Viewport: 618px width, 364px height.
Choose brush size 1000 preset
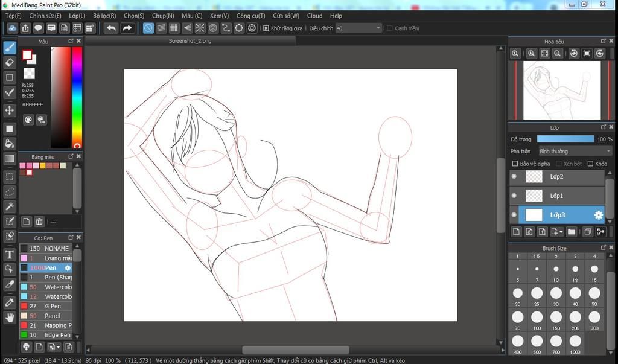point(575,343)
